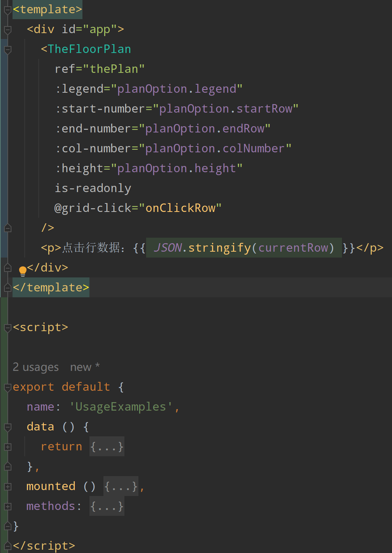Screen dimensions: 392x553
Task: Fold the TheFloorPlan component tag
Action: click(x=7, y=49)
